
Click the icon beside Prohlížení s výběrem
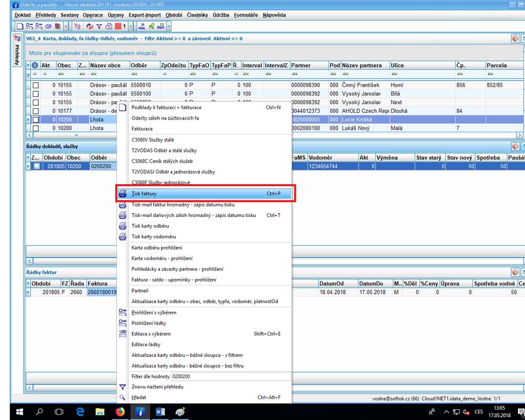[123, 312]
